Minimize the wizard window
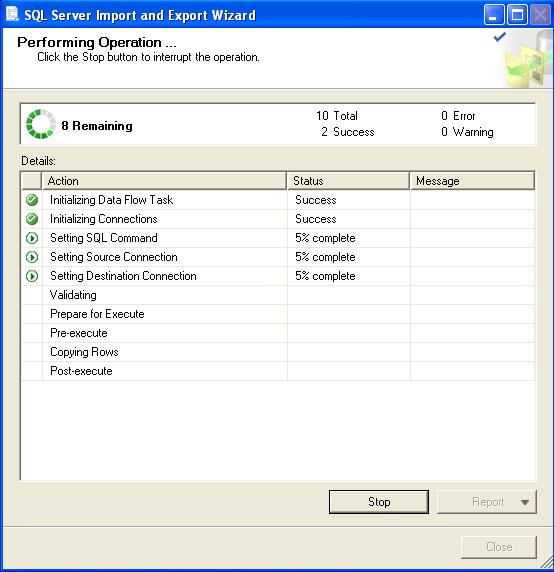 tap(494, 15)
